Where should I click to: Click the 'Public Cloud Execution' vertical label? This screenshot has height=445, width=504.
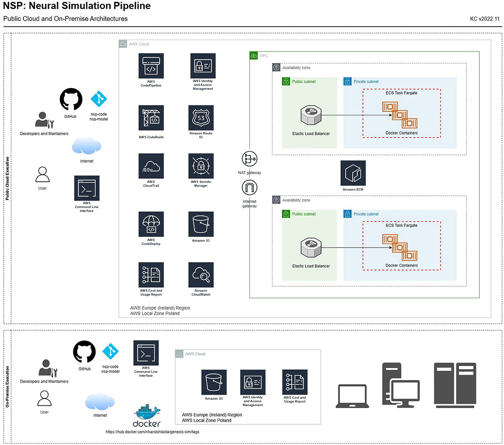(7, 179)
